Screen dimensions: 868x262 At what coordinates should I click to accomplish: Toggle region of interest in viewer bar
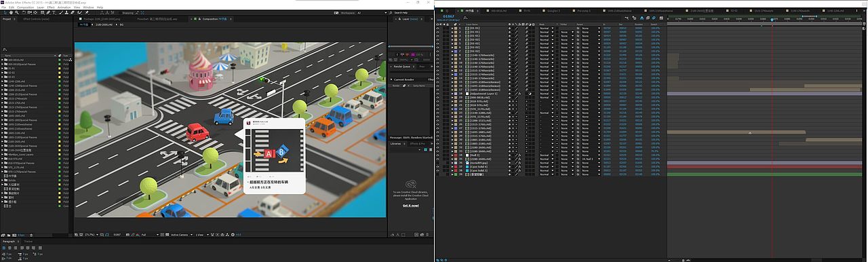(x=163, y=235)
